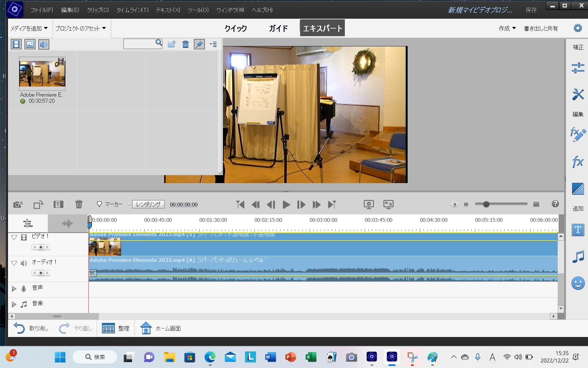Open the Transitions panel icon
Image resolution: width=588 pixels, height=368 pixels.
(x=578, y=189)
